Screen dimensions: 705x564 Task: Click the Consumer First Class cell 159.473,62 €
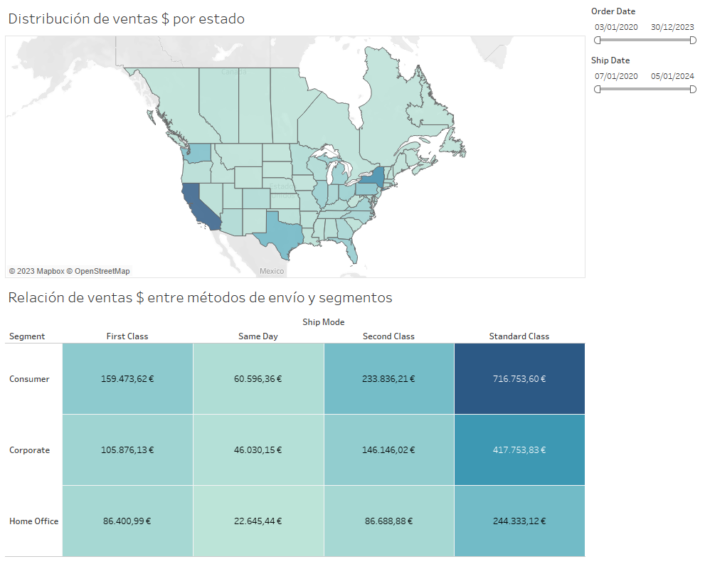127,379
